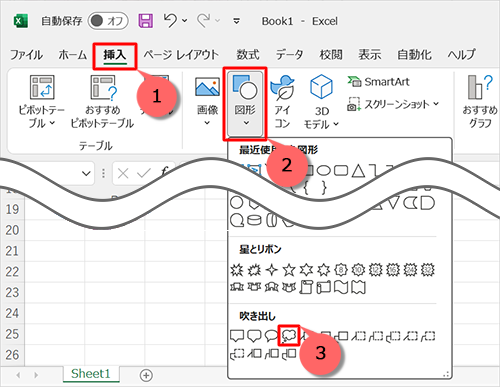Image resolution: width=500 pixels, height=387 pixels.
Task: Switch to the 校閲 tab
Action: 331,55
